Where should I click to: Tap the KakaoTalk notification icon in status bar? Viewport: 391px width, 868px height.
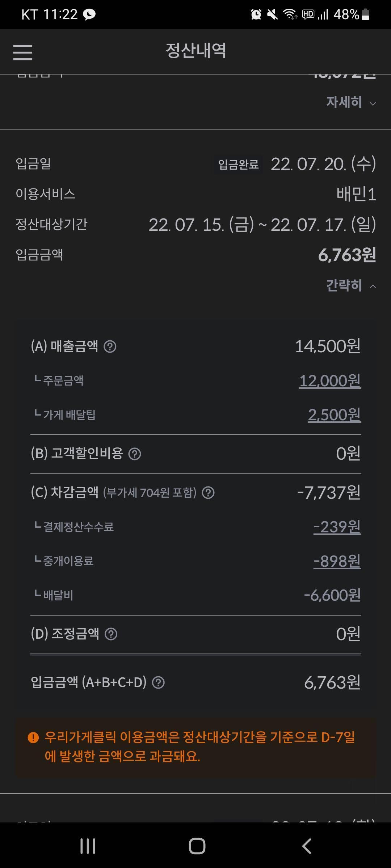(89, 14)
